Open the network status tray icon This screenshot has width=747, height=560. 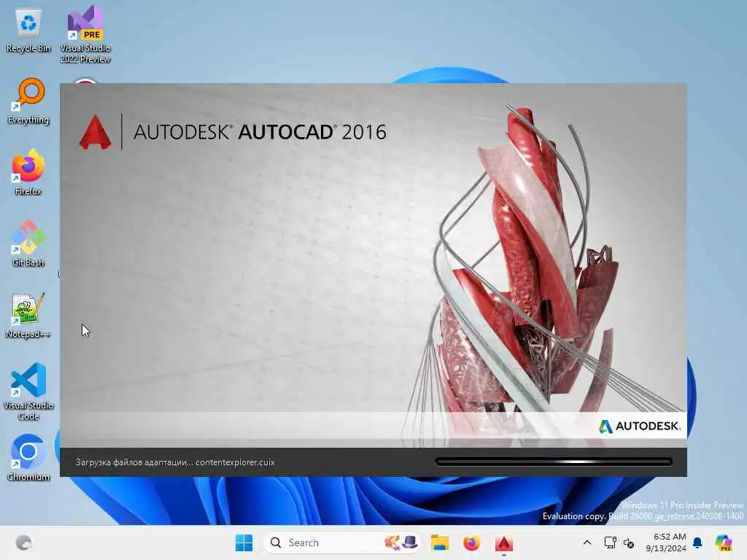pos(611,542)
